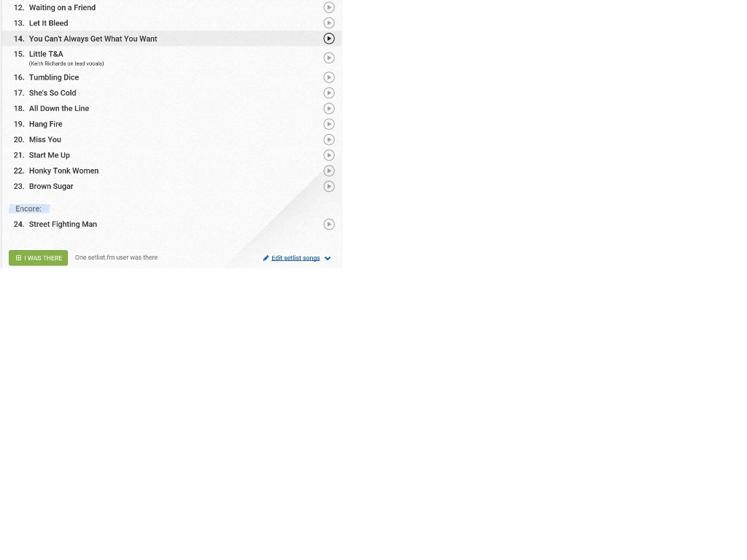Select the Street Fighting Man title

[63, 225]
